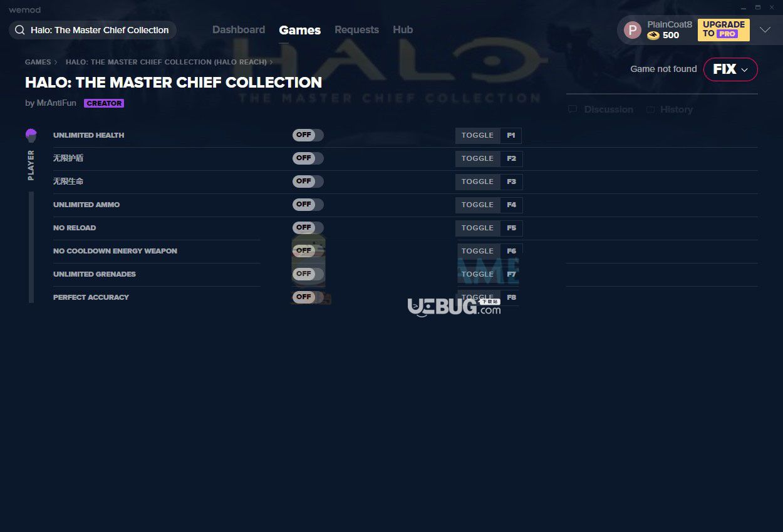Click Upgrade to Pro button
The width and height of the screenshot is (783, 532).
pos(723,29)
